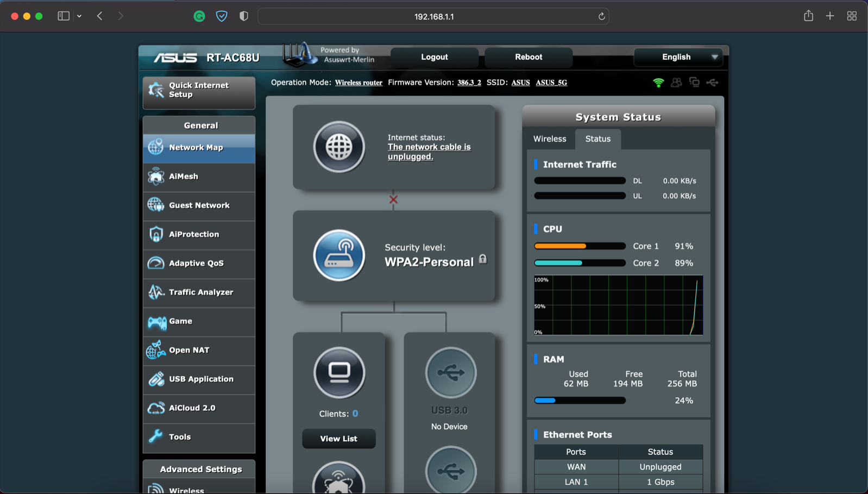Viewport: 868px width, 494px height.
Task: Click the Internet globe icon in network map
Action: pyautogui.click(x=339, y=147)
